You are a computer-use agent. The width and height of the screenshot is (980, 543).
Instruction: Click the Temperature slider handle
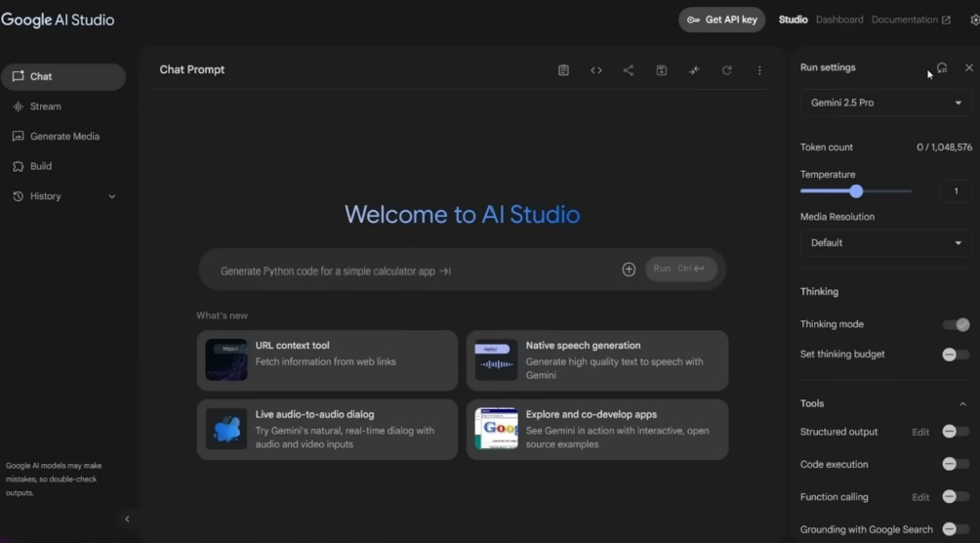coord(856,191)
